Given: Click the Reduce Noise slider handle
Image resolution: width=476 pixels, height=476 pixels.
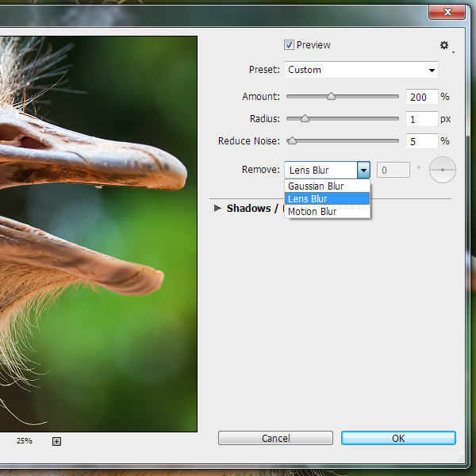Looking at the screenshot, I should [292, 141].
